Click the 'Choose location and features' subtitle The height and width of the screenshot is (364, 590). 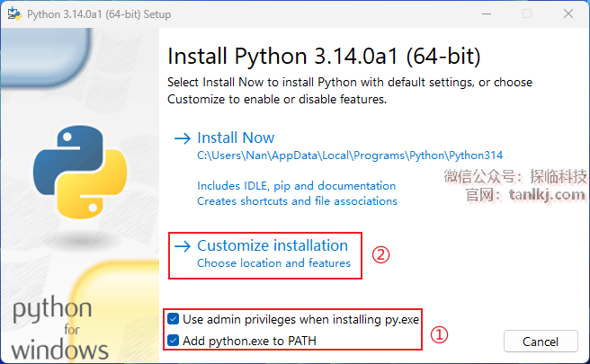[x=273, y=263]
